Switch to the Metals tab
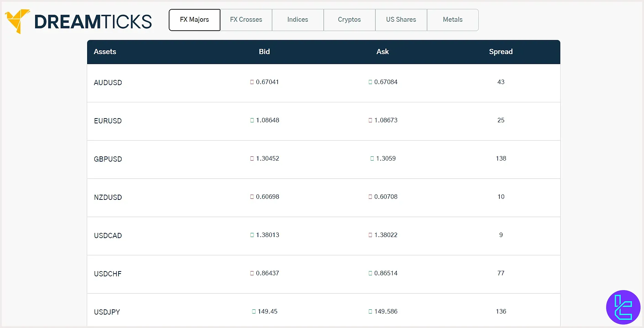The width and height of the screenshot is (644, 328). tap(453, 20)
